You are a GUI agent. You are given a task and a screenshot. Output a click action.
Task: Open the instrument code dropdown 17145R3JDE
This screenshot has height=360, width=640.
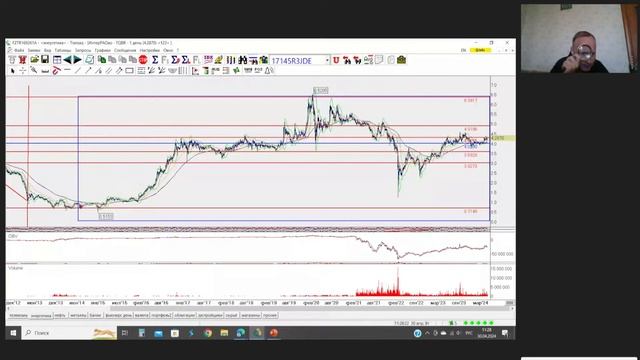(327, 60)
